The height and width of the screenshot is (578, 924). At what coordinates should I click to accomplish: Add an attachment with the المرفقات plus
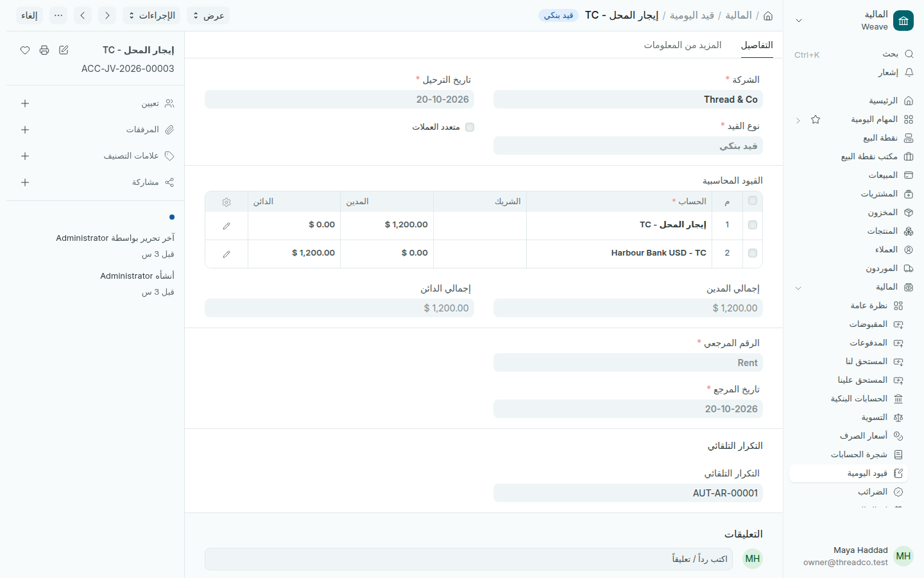pyautogui.click(x=25, y=130)
